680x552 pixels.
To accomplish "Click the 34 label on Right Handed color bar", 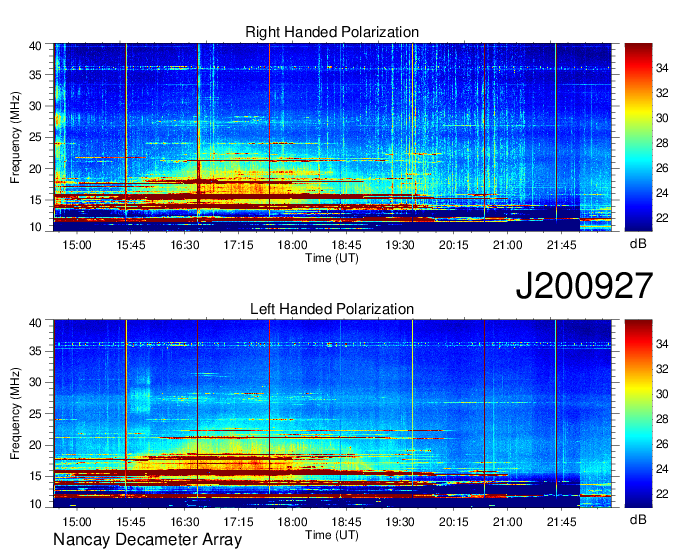I will pos(662,68).
